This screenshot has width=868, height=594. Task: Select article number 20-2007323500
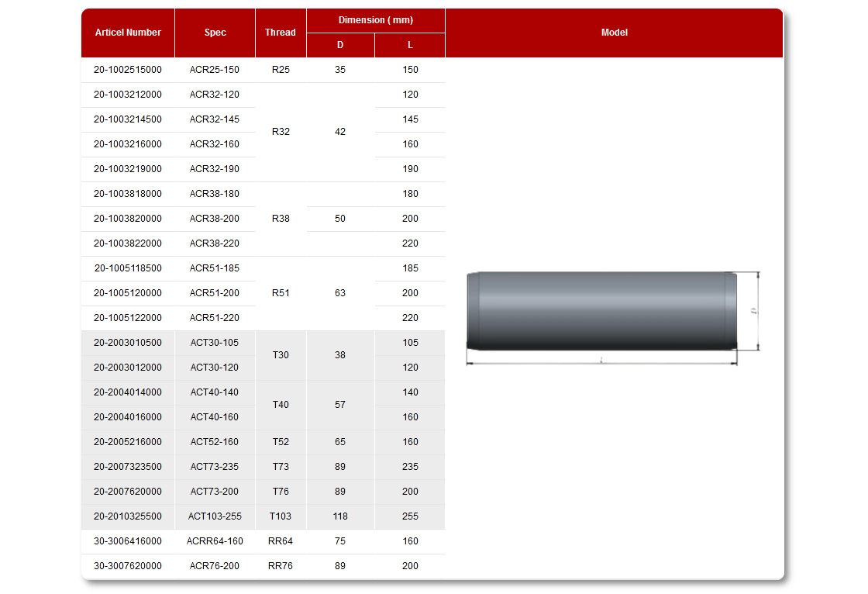128,467
